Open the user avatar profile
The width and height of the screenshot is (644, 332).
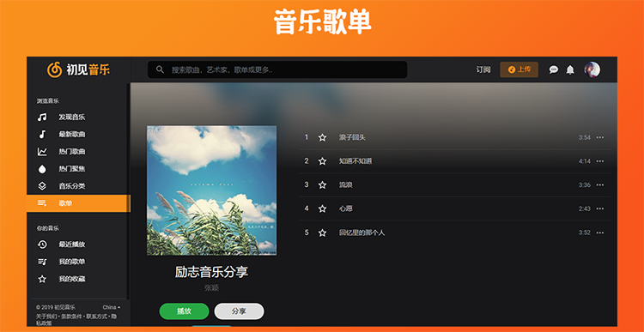(x=592, y=69)
